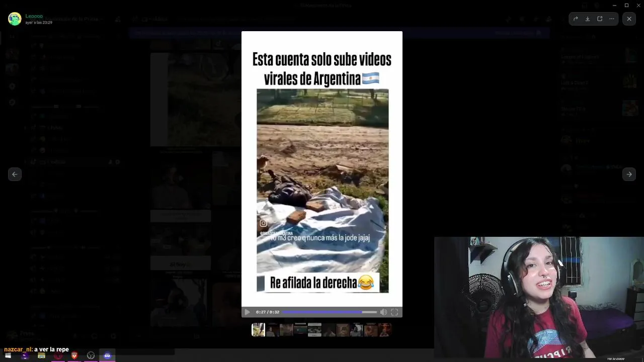Maximize the Discord window
The width and height of the screenshot is (644, 362).
(626, 5)
